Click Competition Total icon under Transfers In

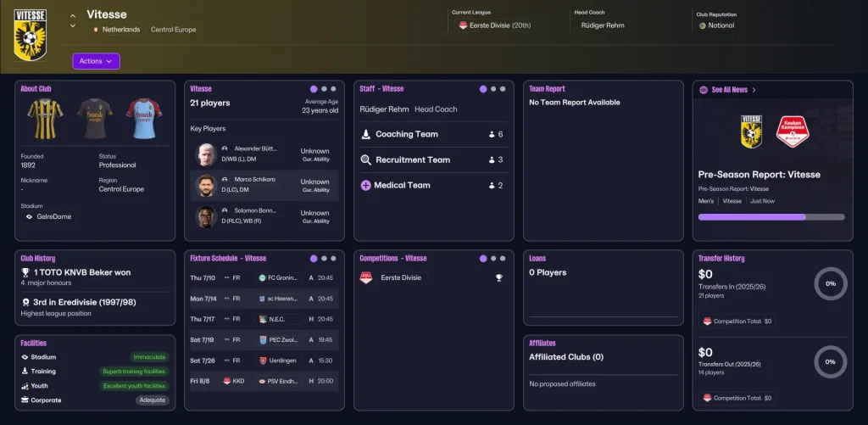pyautogui.click(x=707, y=322)
